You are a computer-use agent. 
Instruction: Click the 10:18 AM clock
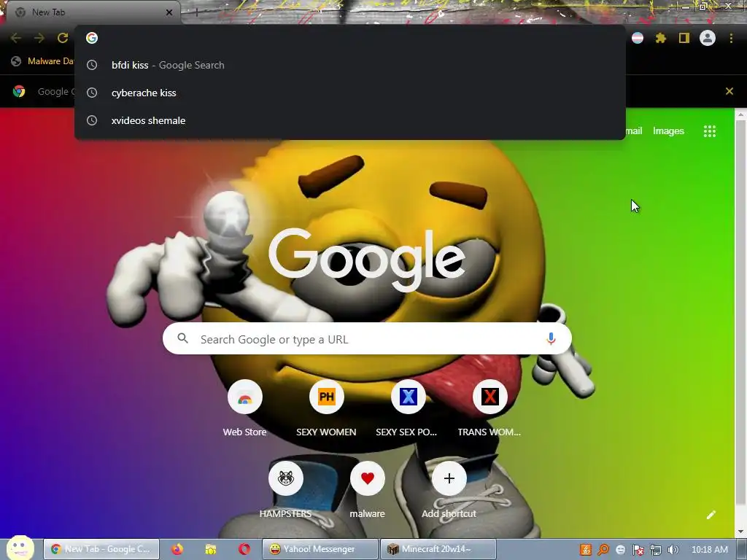[x=709, y=550]
